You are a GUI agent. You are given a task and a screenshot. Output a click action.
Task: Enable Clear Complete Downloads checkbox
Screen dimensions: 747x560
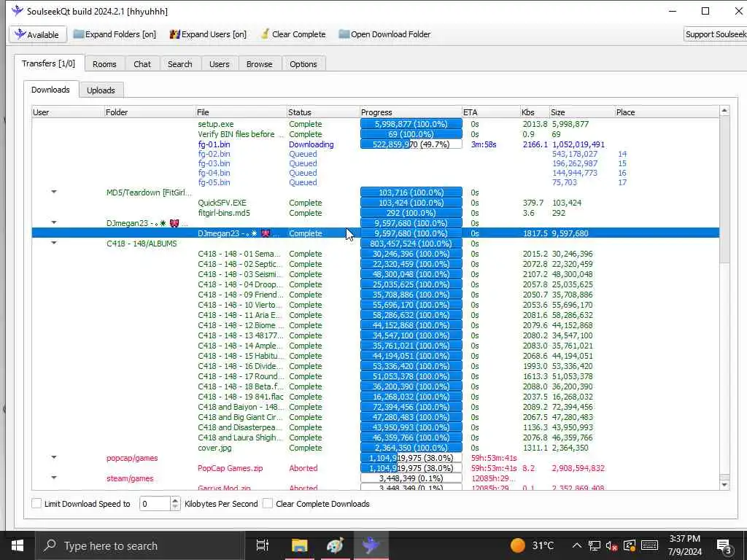point(268,503)
